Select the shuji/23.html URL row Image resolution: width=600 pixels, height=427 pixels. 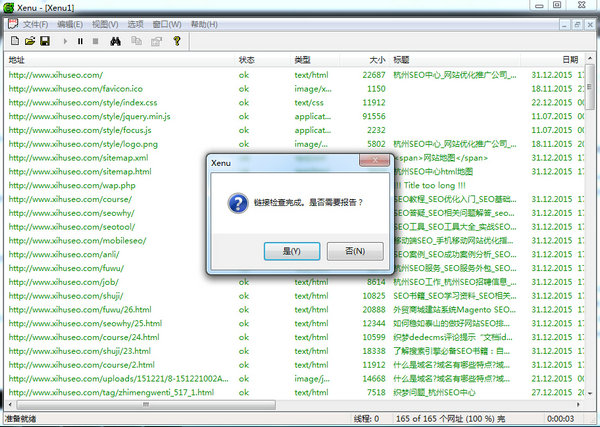tap(295, 351)
